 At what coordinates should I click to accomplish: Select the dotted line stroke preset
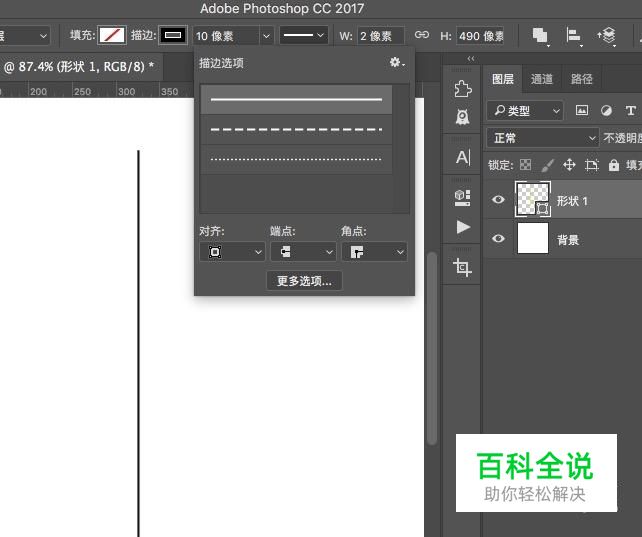click(x=296, y=160)
